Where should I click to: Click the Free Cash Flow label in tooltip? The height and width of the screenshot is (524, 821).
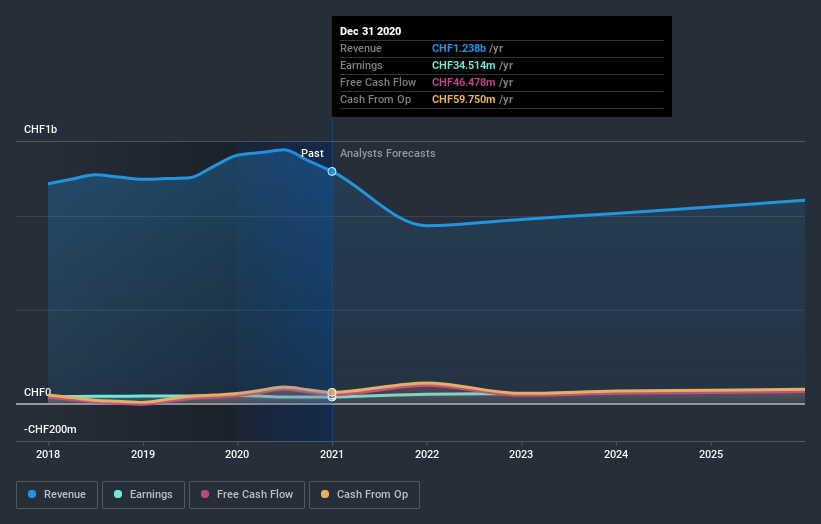378,82
